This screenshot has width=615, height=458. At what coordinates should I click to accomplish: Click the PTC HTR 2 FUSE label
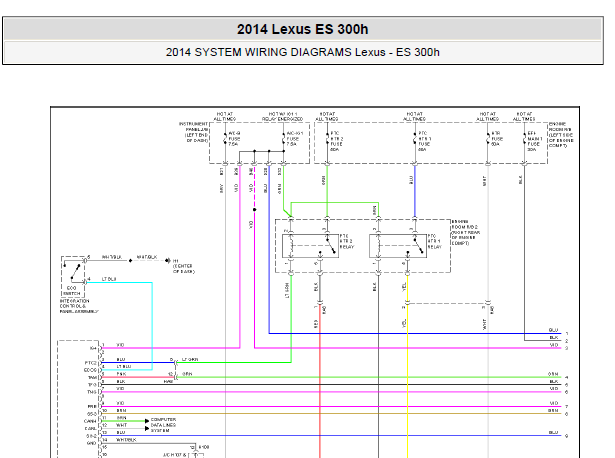pos(337,142)
